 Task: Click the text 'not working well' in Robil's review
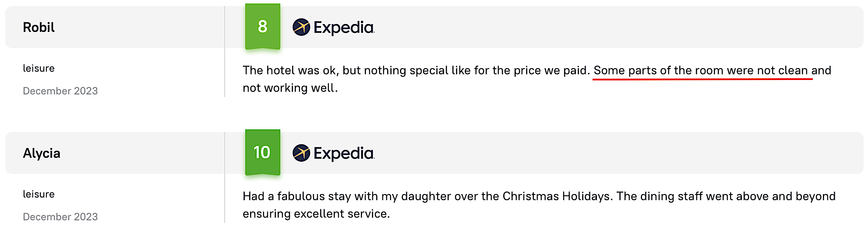pyautogui.click(x=290, y=88)
